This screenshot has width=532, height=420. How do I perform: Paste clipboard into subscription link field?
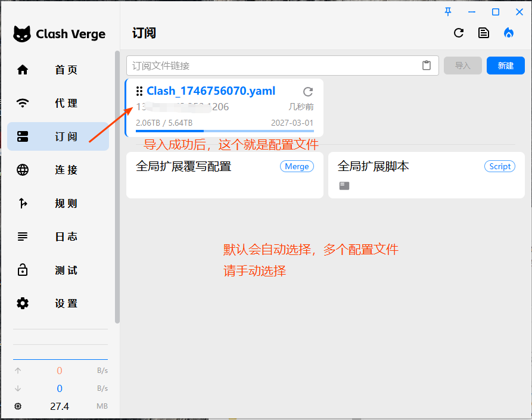(x=427, y=65)
